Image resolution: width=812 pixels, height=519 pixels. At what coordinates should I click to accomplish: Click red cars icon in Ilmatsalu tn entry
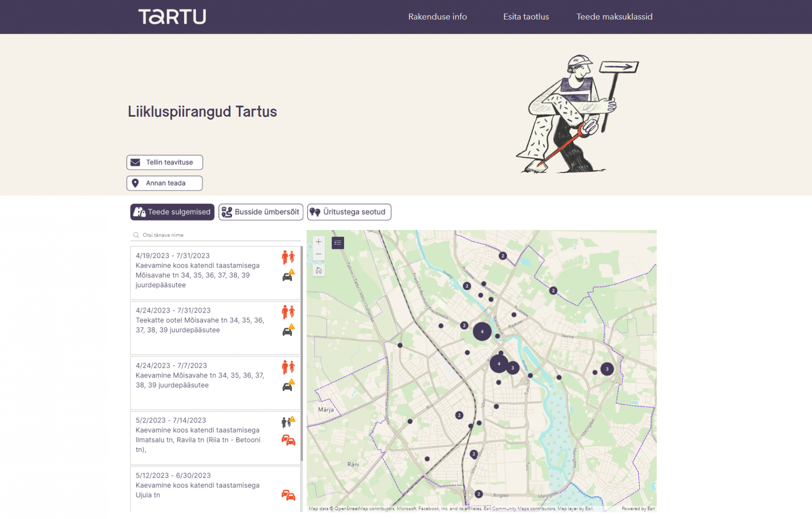coord(288,440)
